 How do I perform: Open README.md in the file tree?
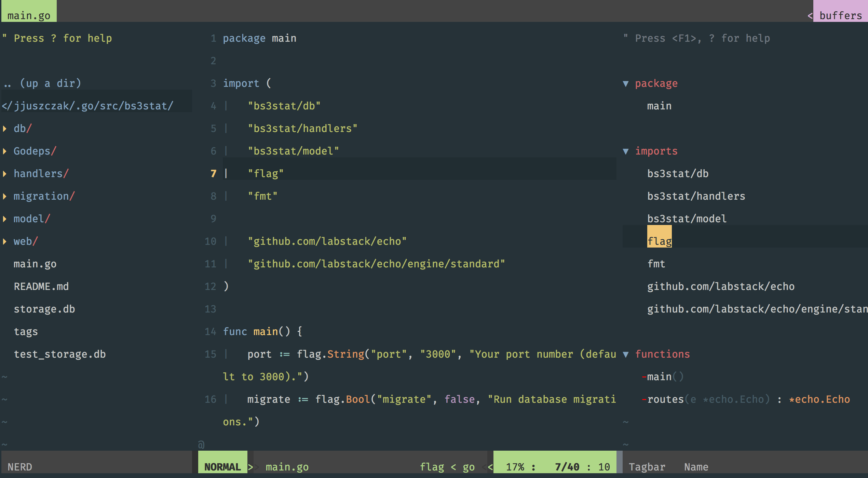click(x=41, y=287)
